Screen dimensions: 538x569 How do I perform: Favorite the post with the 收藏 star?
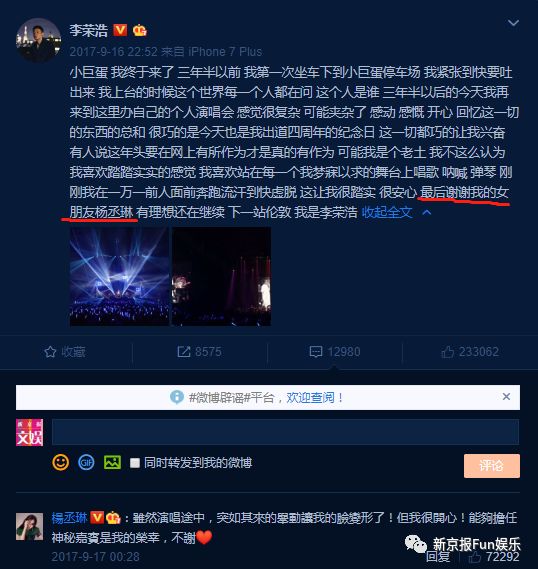[65, 352]
